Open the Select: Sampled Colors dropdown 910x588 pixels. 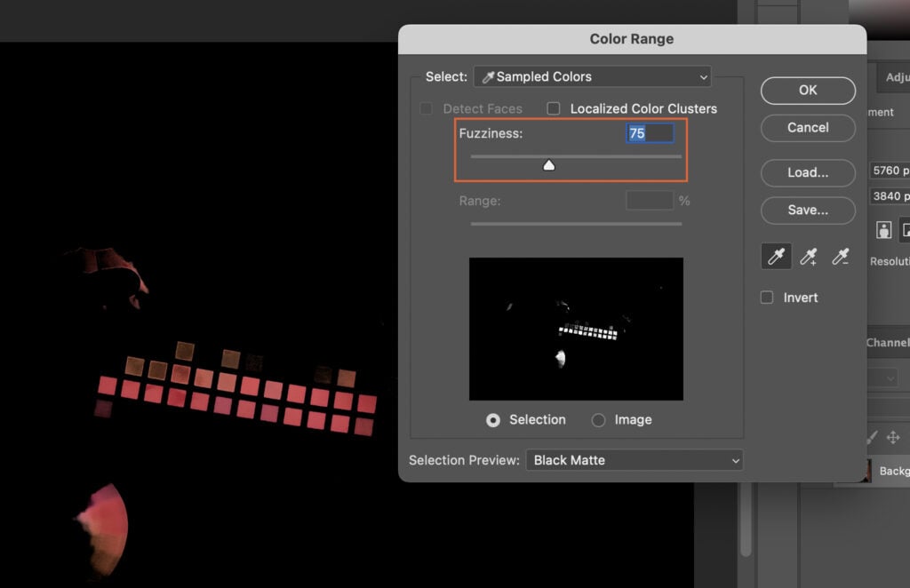pyautogui.click(x=592, y=76)
